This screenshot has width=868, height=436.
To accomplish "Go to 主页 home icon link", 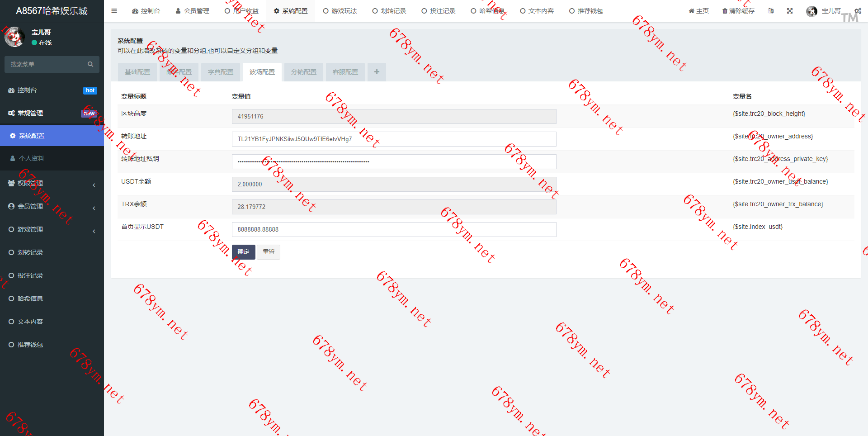I will (698, 11).
